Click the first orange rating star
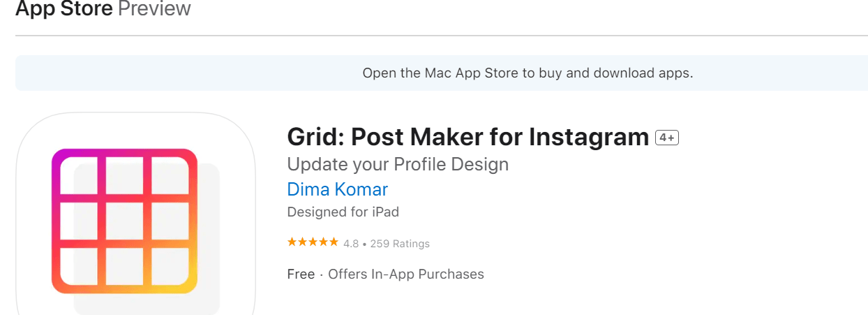 point(292,243)
